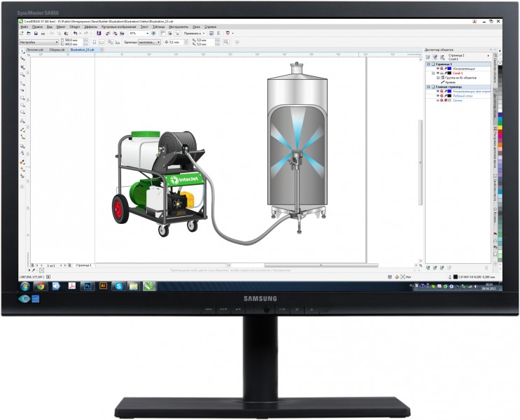Screen dimensions: 520x420
Task: Open Chrome from the Windows taskbar
Action: [41, 286]
